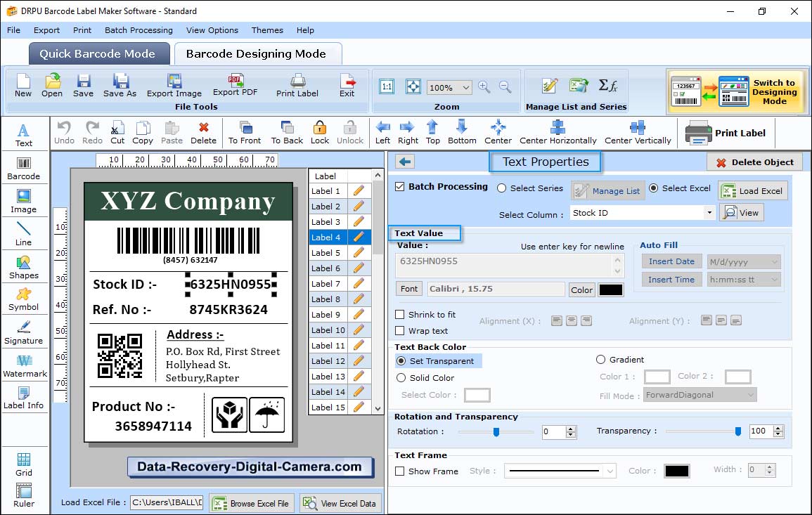Click the label list scroll down arrow
This screenshot has height=515, width=812.
[x=378, y=408]
